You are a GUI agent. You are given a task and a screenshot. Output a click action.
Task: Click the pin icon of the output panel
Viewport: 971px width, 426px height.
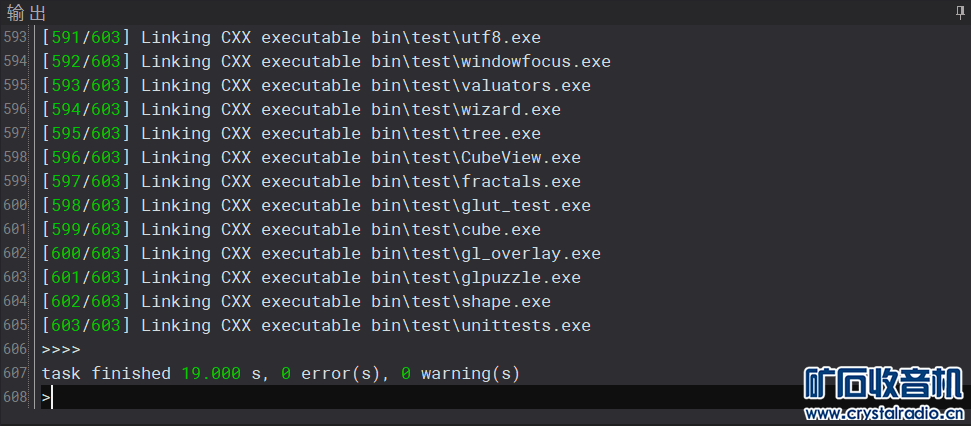(960, 12)
